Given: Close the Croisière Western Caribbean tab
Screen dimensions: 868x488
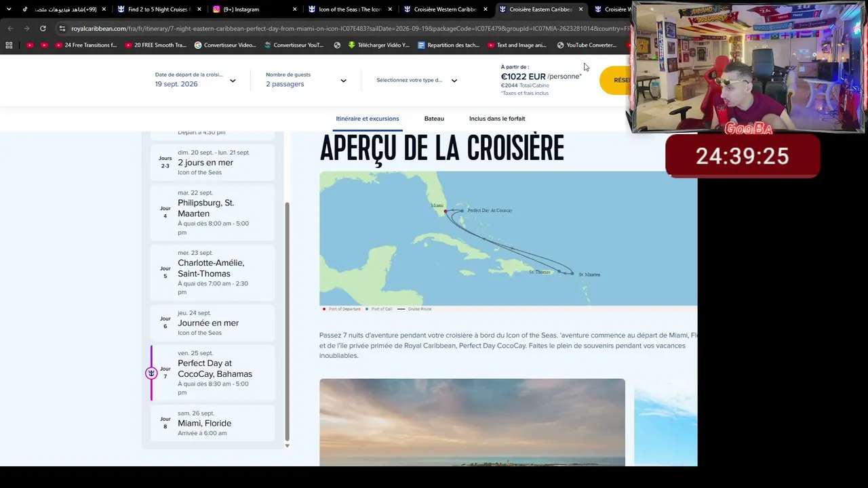Looking at the screenshot, I should 485,9.
